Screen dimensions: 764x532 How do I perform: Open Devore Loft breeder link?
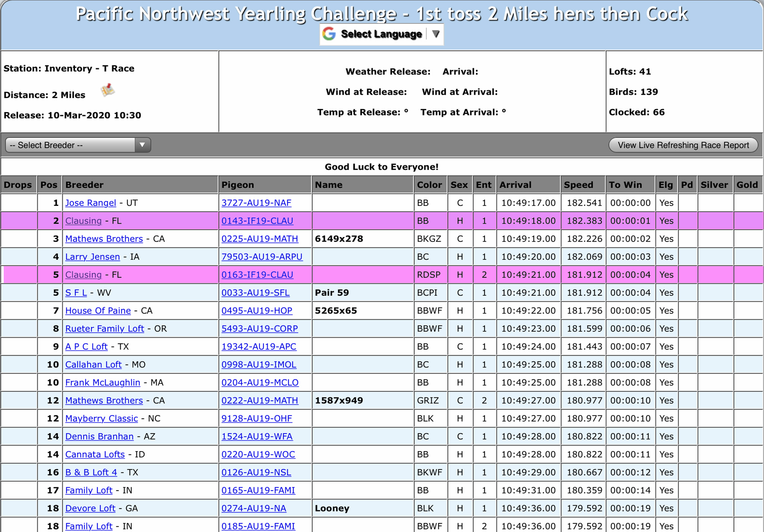pyautogui.click(x=91, y=508)
